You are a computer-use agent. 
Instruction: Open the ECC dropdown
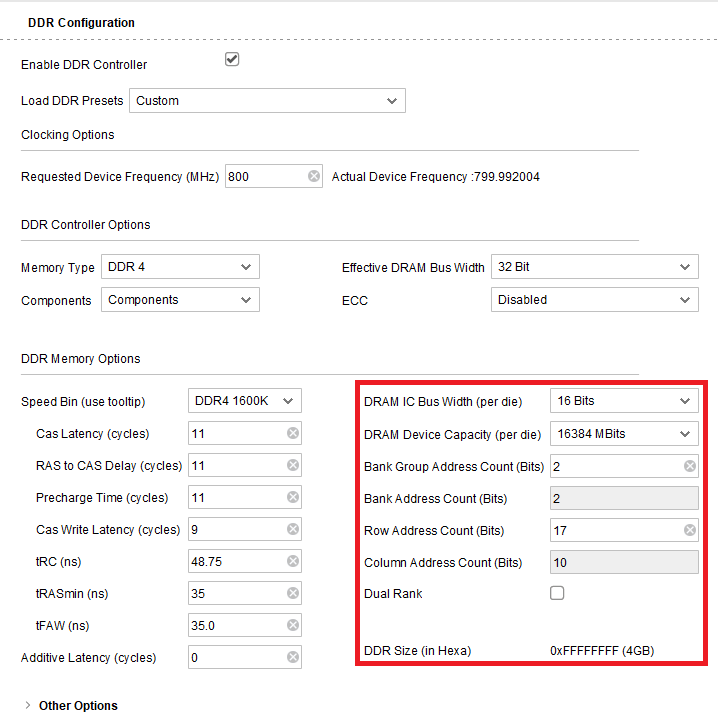(x=595, y=299)
